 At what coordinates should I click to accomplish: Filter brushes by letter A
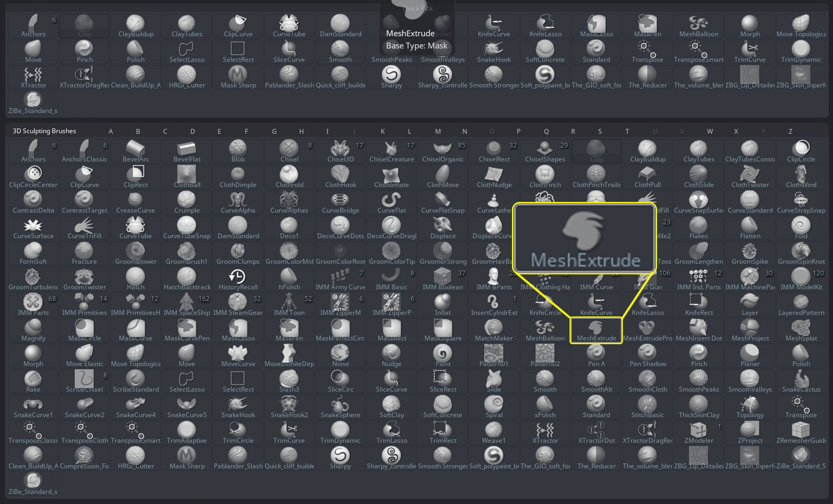pos(111,131)
